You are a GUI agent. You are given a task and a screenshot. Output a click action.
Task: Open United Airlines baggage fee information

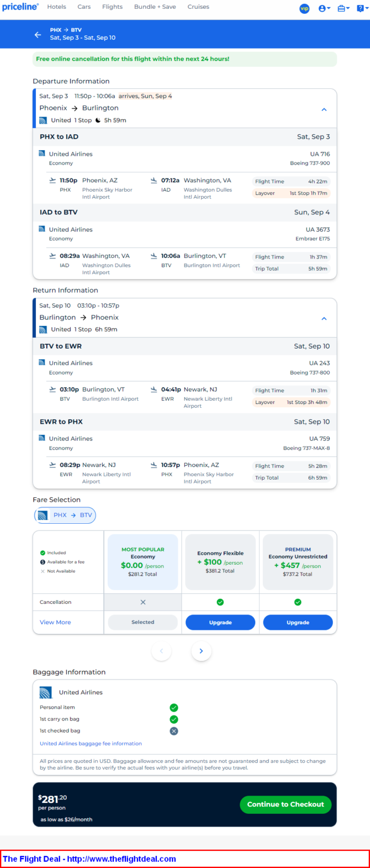tap(91, 744)
